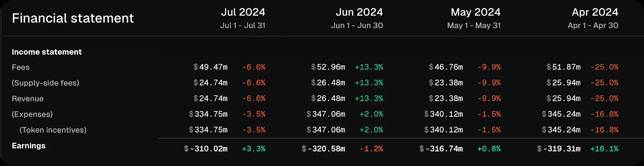Click the Income statement section label
This screenshot has height=166, width=644.
(x=47, y=52)
